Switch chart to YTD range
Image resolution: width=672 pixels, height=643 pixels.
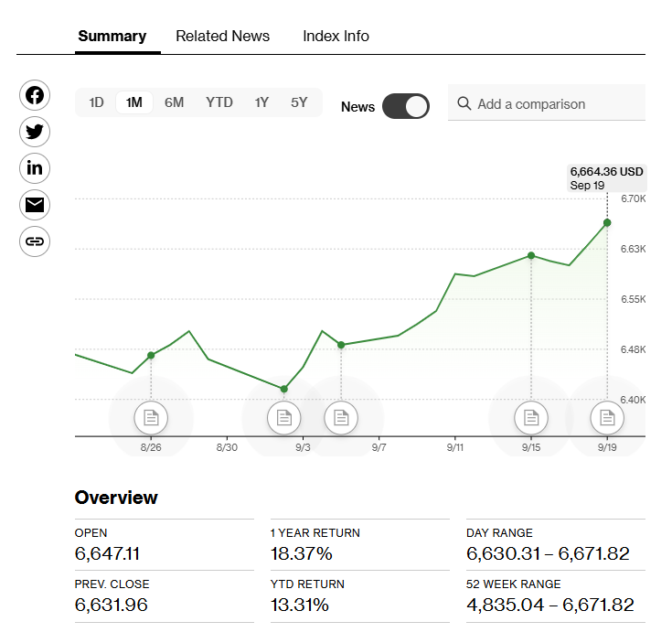pos(219,102)
